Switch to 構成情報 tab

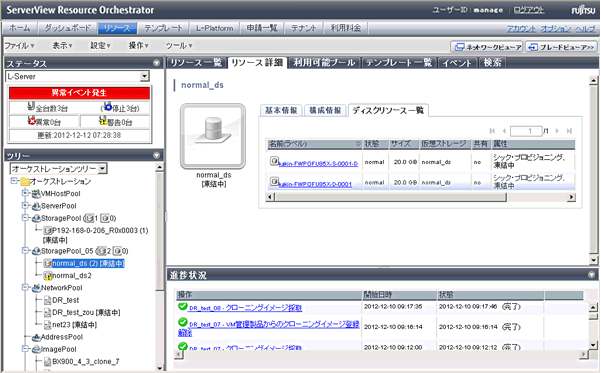point(325,110)
